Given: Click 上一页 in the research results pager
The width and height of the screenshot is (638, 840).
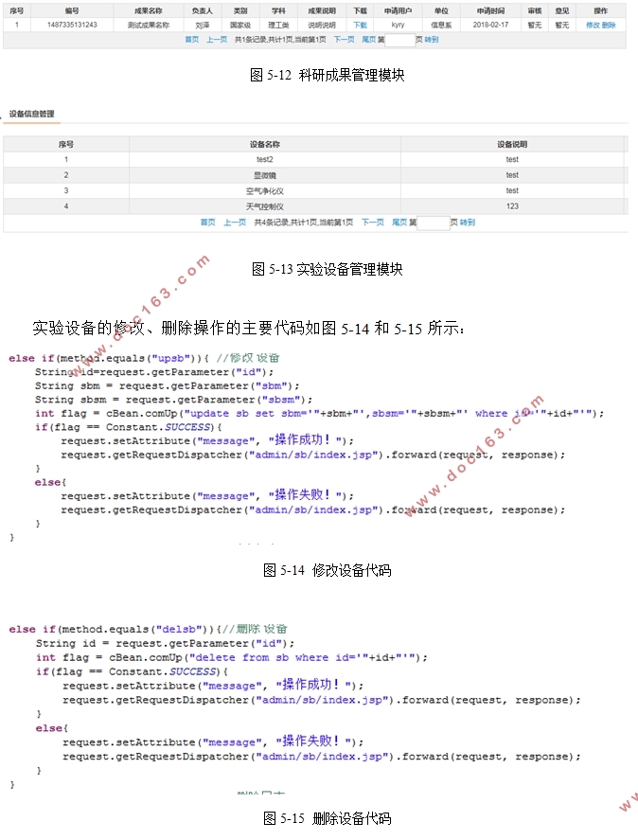Looking at the screenshot, I should 217,40.
